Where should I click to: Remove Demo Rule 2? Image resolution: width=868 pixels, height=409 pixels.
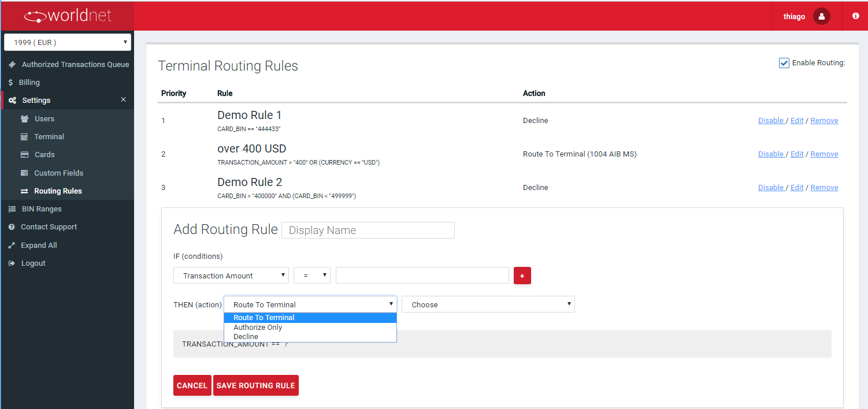[x=824, y=188]
